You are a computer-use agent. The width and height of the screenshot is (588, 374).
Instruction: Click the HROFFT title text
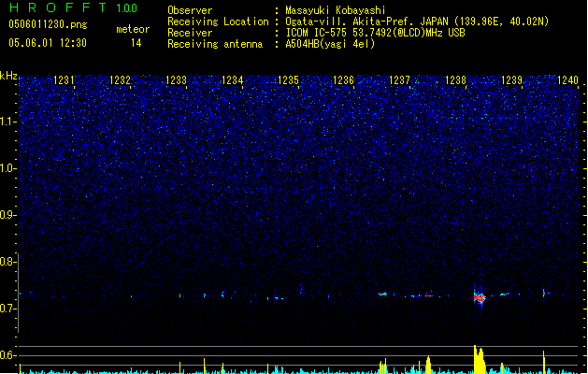coord(58,7)
